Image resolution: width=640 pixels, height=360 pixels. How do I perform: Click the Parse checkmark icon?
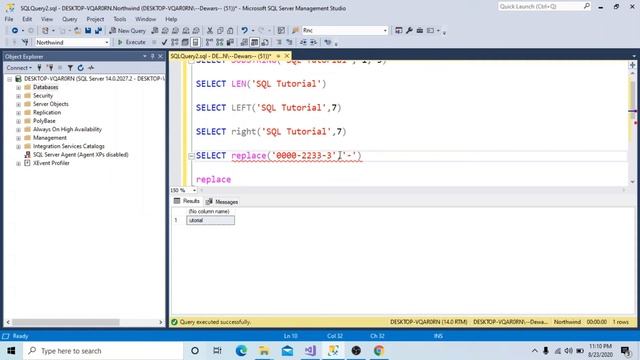(x=164, y=42)
